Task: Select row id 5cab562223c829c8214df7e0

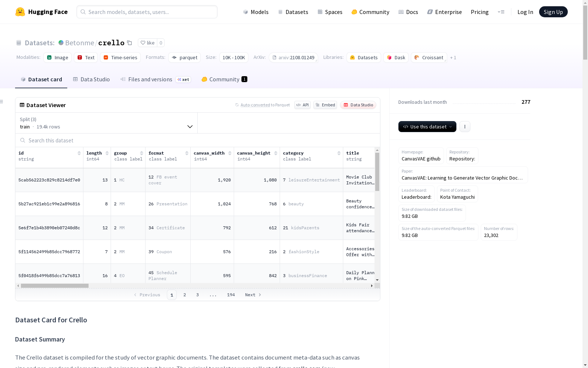Action: point(49,180)
